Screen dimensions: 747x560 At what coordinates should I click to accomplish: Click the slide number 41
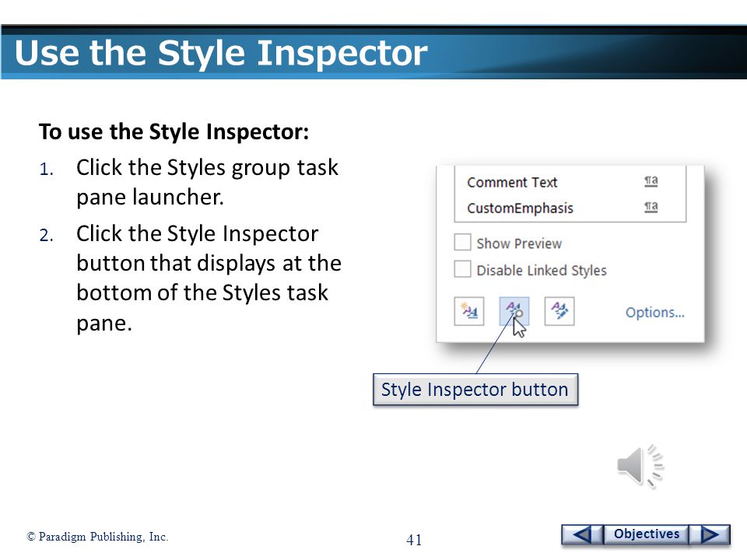[x=414, y=540]
